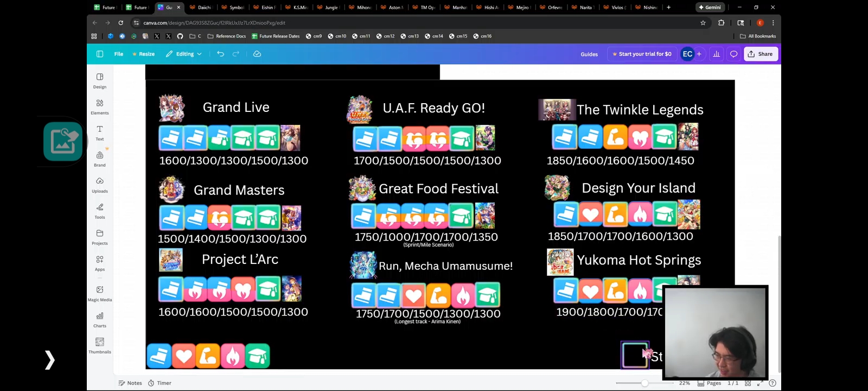Image resolution: width=868 pixels, height=391 pixels.
Task: Bookmark this page with star icon
Action: pos(703,23)
